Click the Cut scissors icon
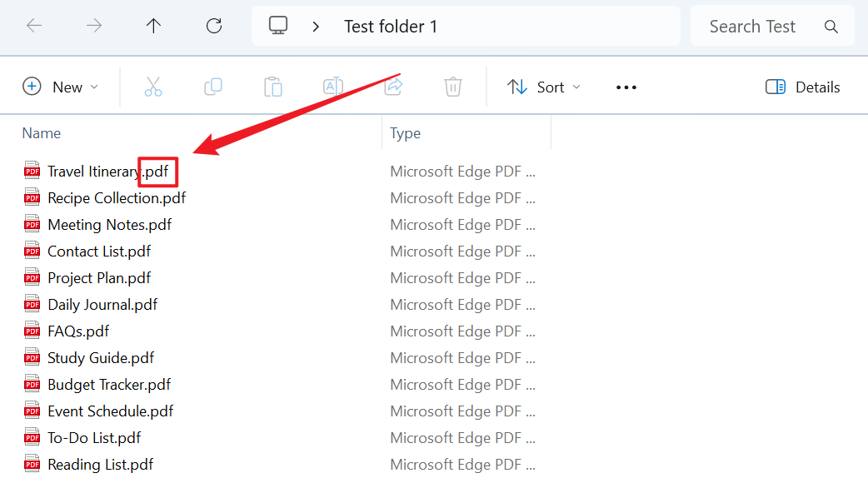This screenshot has width=868, height=493. 153,87
